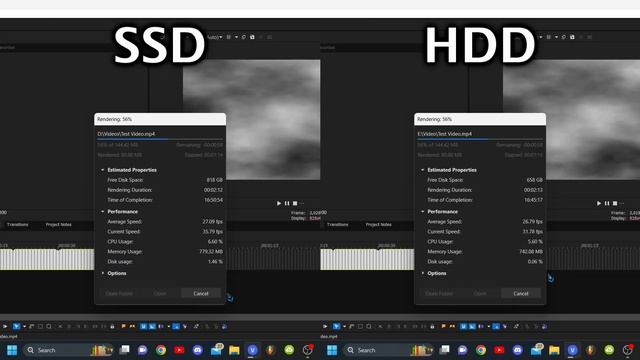This screenshot has height=360, width=640.
Task: Copy snapshot to clipboard in SSD preview toolbar
Action: 244,37
